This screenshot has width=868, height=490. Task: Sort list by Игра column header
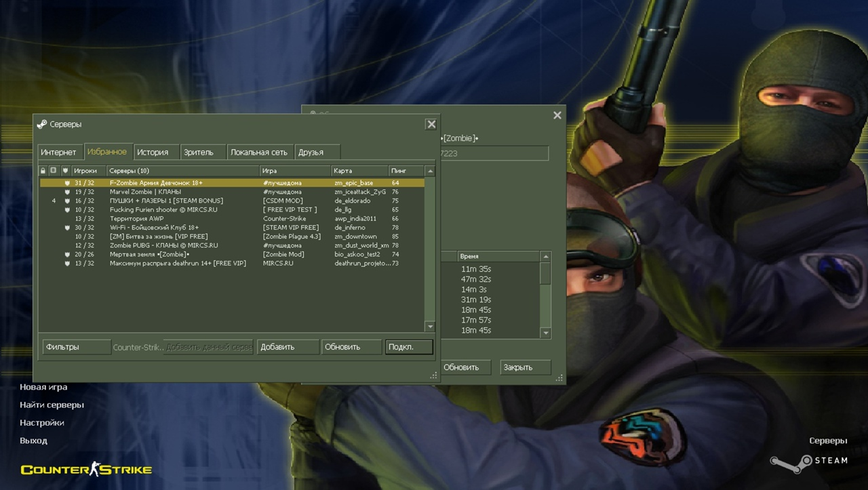(296, 171)
